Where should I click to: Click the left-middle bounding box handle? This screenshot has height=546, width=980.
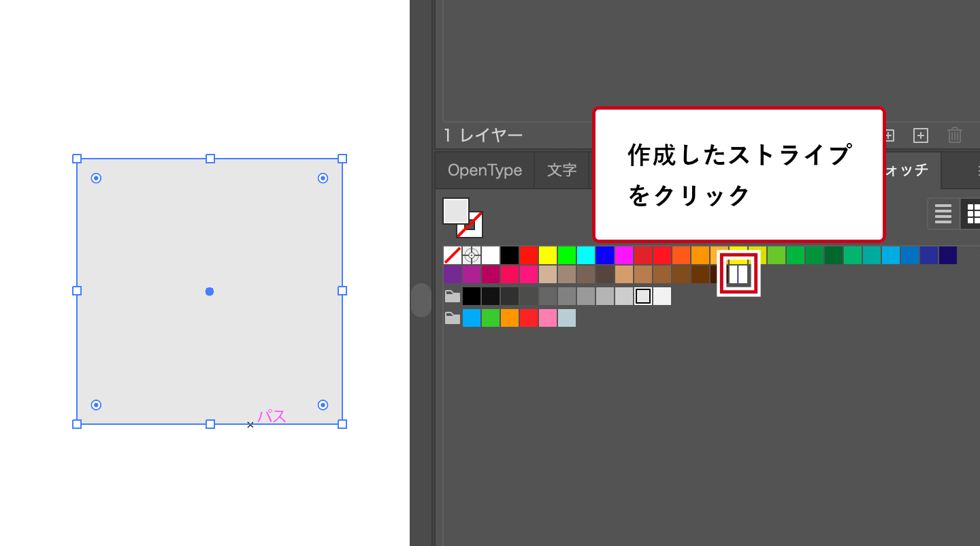click(x=77, y=291)
